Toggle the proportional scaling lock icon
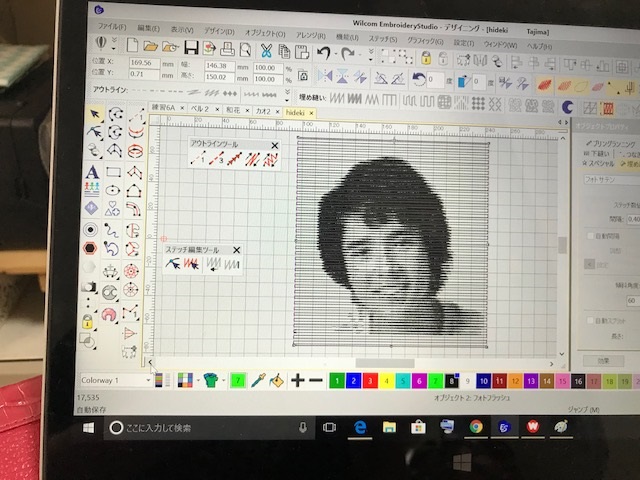The width and height of the screenshot is (640, 480). click(303, 76)
